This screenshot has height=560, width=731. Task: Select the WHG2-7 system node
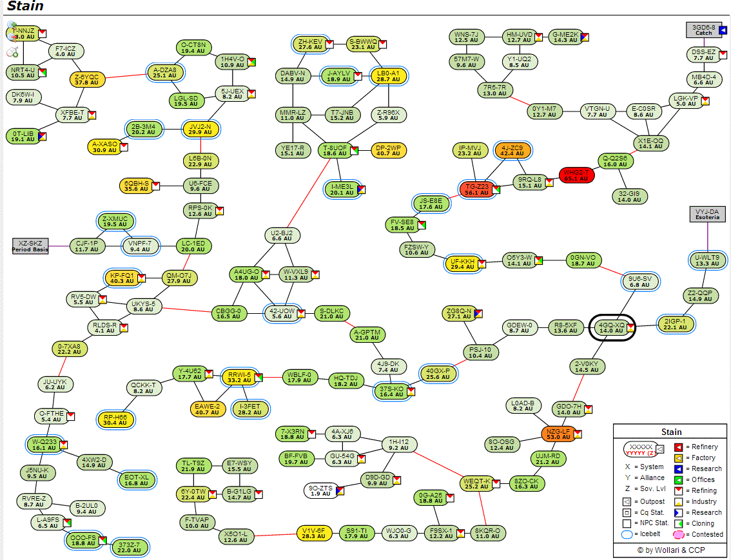[576, 175]
